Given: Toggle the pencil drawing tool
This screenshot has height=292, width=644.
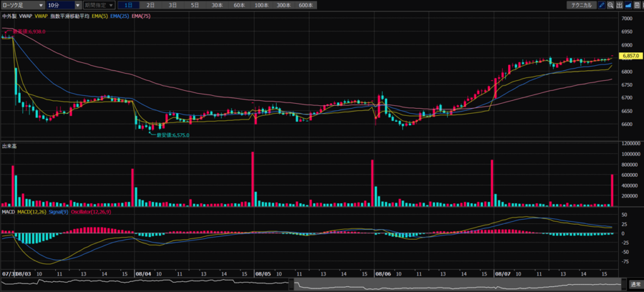Looking at the screenshot, I should [x=602, y=5].
